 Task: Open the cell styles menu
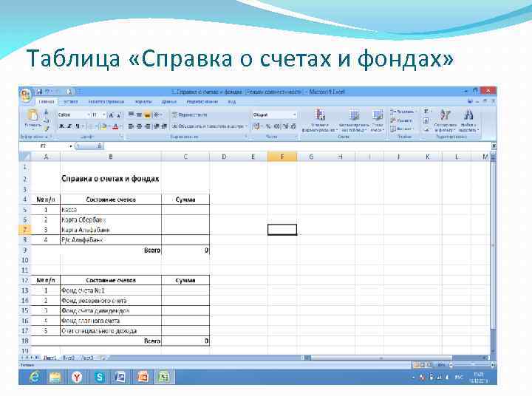(378, 120)
